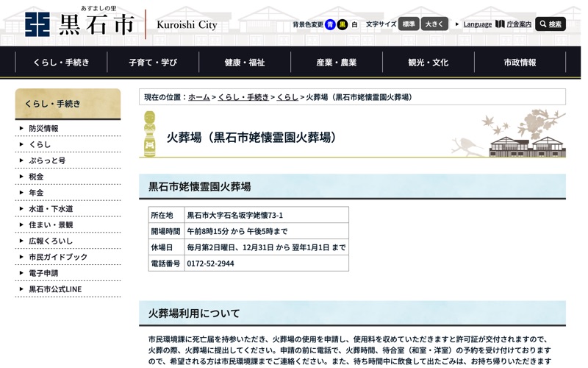Set text size to 標準
This screenshot has height=368, width=588.
(x=409, y=24)
